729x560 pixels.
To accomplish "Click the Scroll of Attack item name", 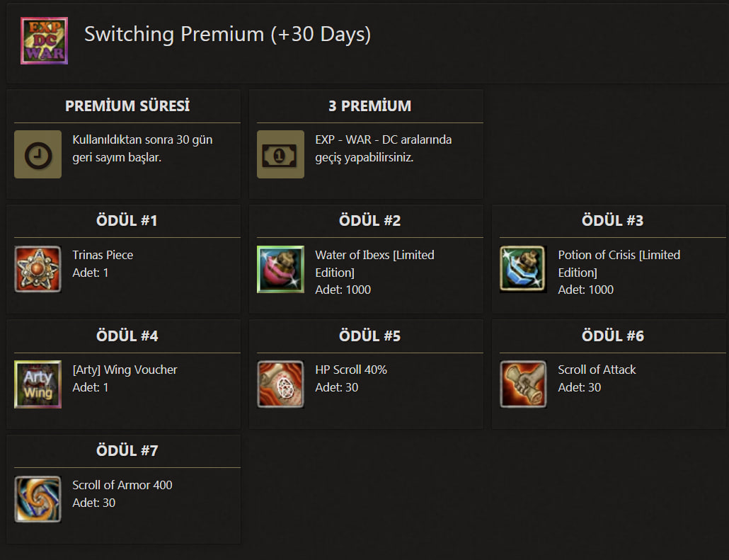I will tap(597, 370).
